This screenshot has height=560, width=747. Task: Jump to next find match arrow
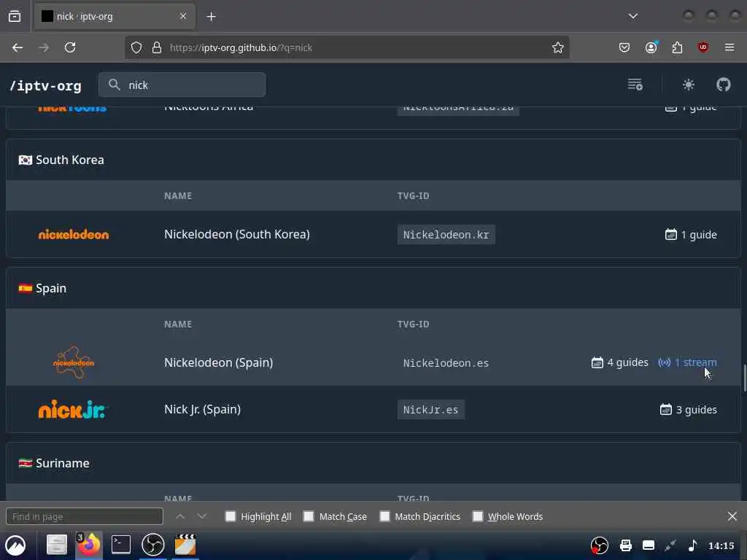coord(202,516)
